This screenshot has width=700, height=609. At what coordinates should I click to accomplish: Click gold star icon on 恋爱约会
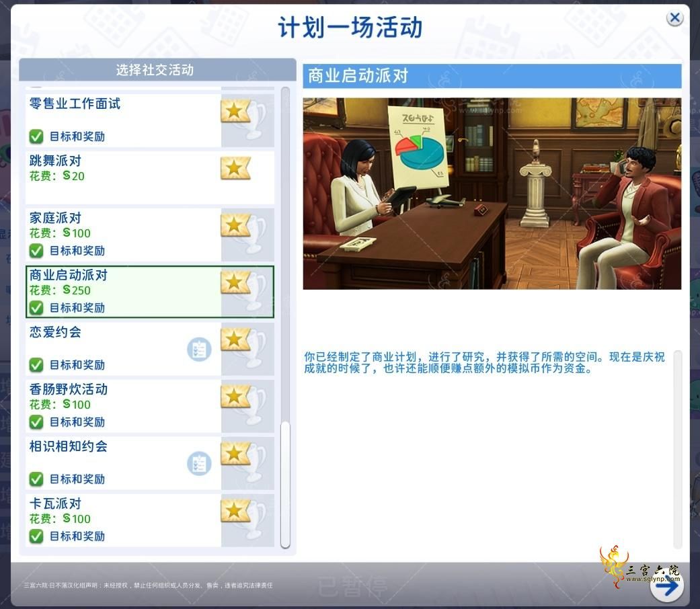click(x=235, y=339)
